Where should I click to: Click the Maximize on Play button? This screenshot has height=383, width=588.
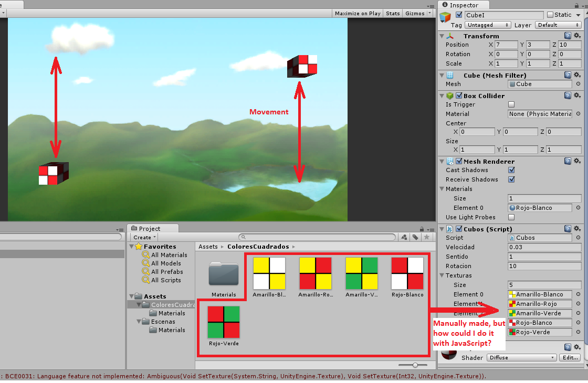click(358, 13)
